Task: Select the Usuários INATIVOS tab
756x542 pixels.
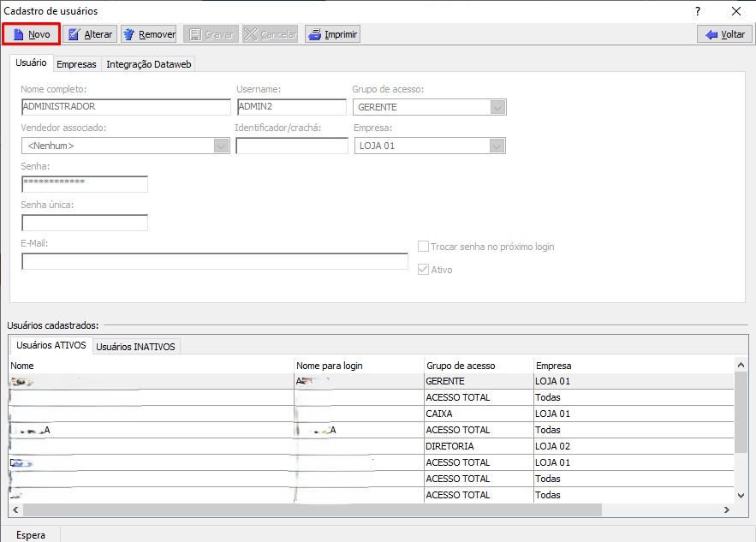Action: pyautogui.click(x=135, y=347)
